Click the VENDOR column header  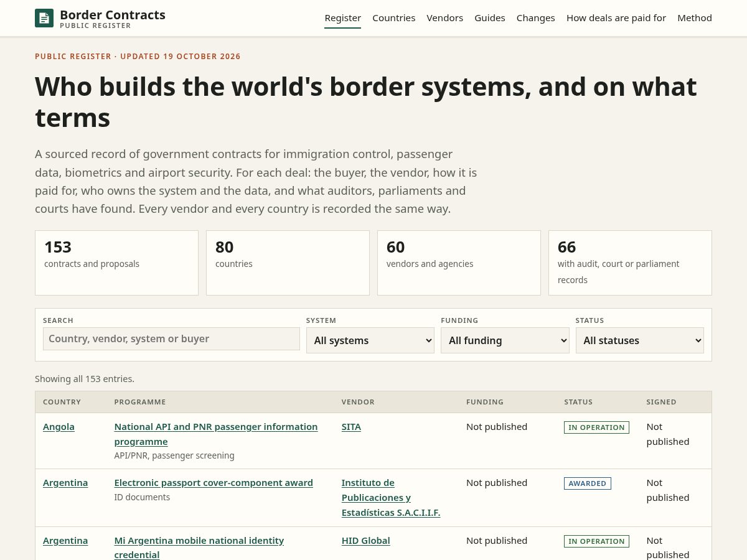358,402
